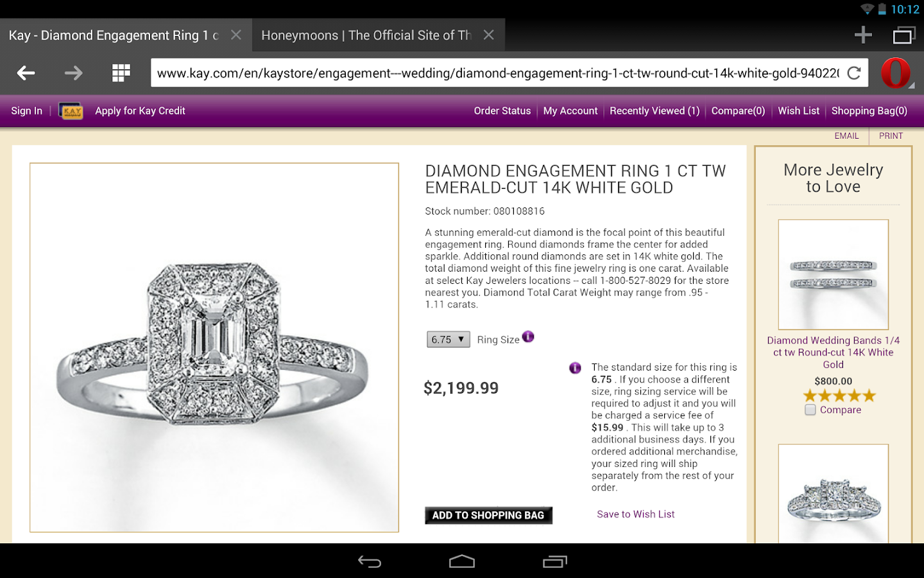Screen dimensions: 924x578
Task: Click Add to Shopping Bag button
Action: click(x=488, y=515)
